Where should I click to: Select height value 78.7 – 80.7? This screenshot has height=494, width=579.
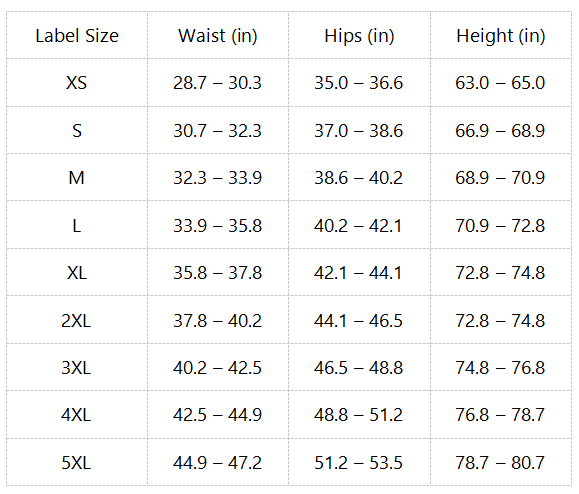pos(500,462)
